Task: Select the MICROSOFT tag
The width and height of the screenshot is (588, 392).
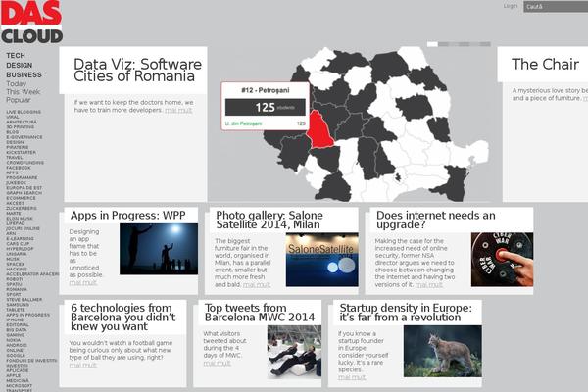Action: pos(20,385)
